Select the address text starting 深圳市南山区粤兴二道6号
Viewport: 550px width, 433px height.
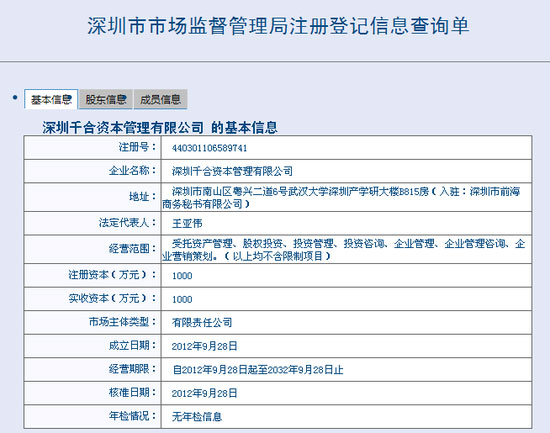[341, 197]
